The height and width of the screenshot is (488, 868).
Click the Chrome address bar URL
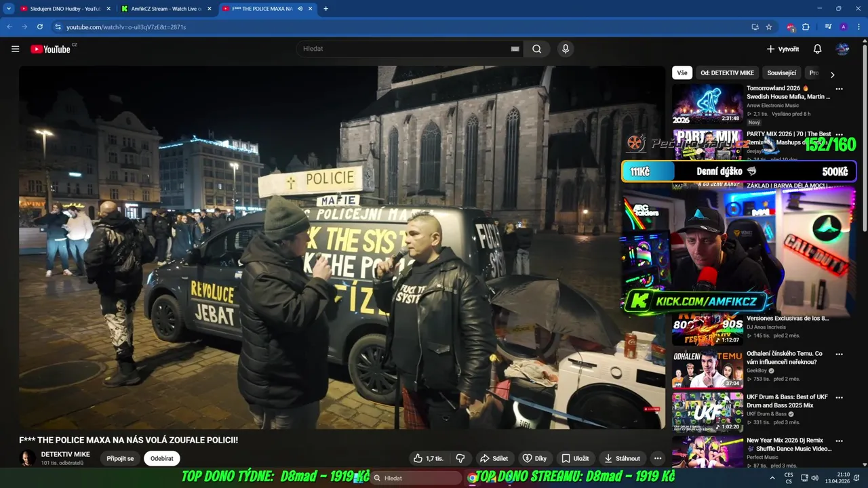tap(126, 27)
